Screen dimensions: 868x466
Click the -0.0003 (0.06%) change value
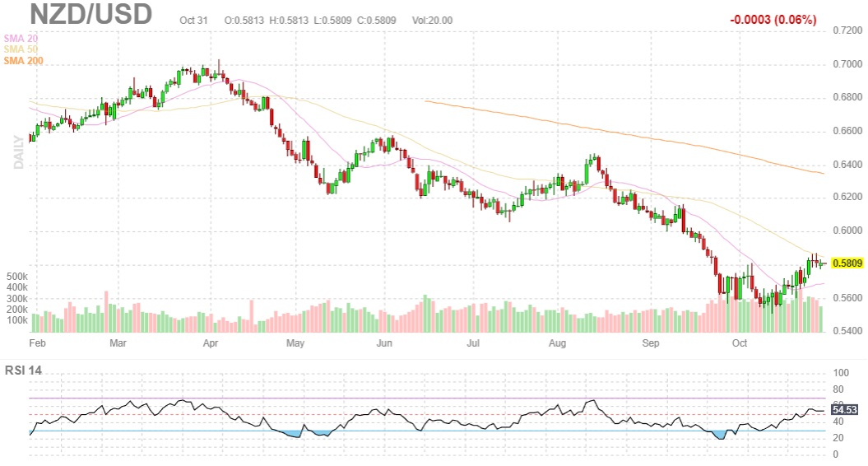(x=773, y=20)
